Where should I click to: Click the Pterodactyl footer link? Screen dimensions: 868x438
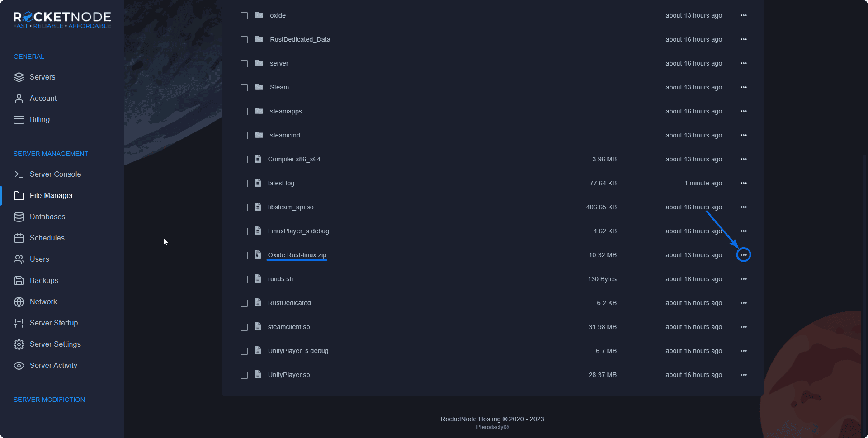pos(492,427)
